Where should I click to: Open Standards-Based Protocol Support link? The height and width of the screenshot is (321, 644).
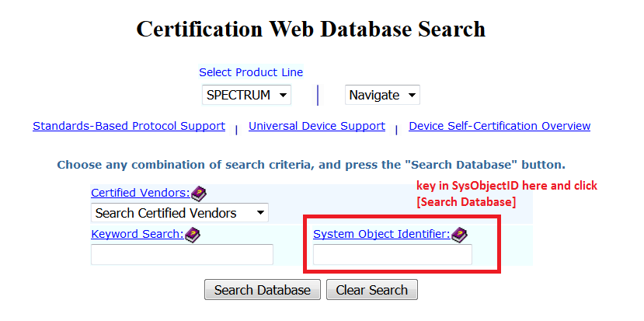click(x=129, y=126)
